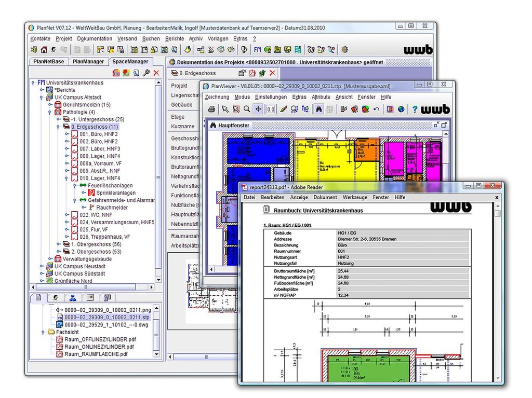Screen dimensions: 532x398
Task: Click the exit door icon in PlanNet toolbar
Action: [x=34, y=50]
